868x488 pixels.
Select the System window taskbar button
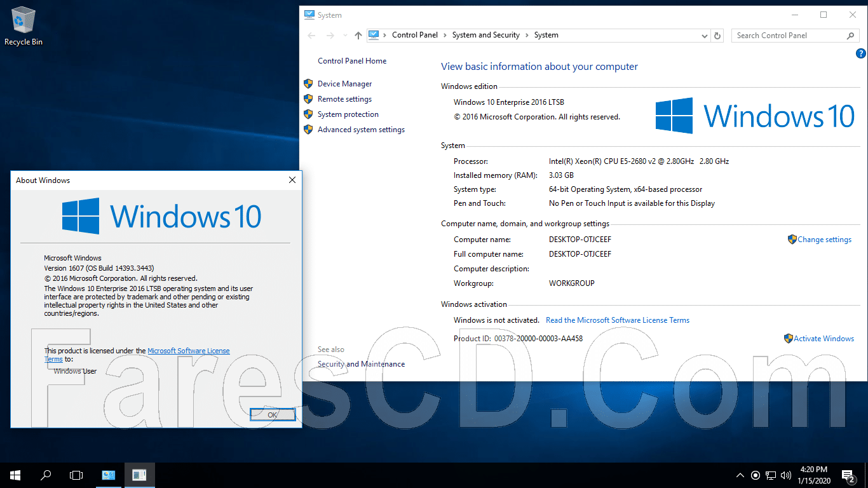[109, 475]
